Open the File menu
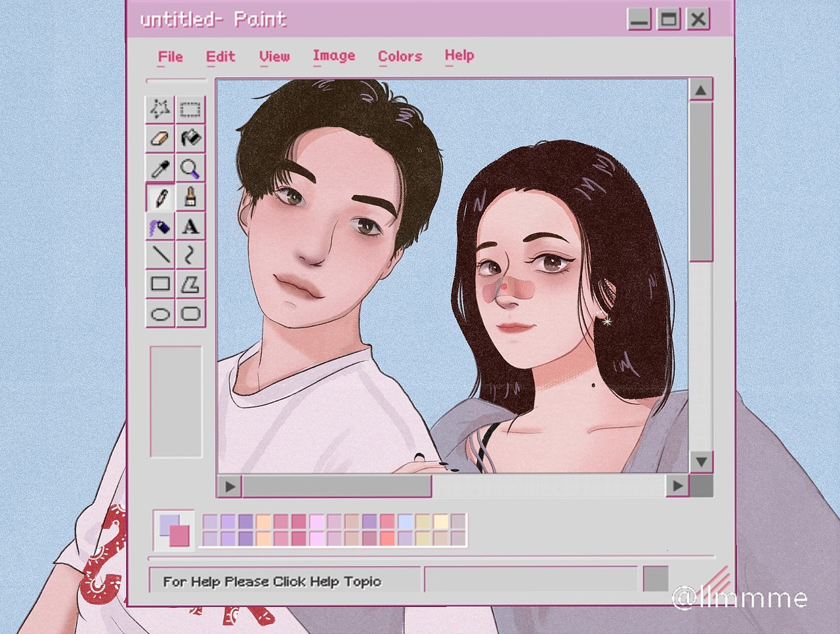840x634 pixels. pos(170,57)
